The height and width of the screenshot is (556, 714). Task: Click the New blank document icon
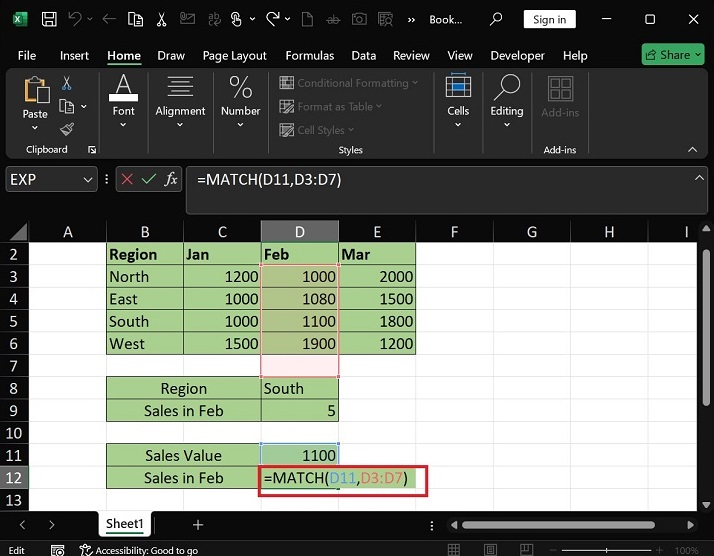click(307, 19)
